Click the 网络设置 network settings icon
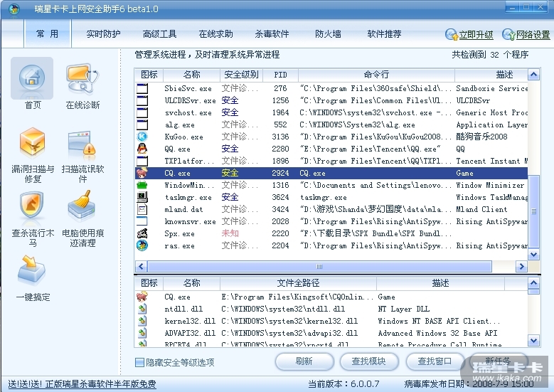This screenshot has width=554, height=392. [x=508, y=34]
